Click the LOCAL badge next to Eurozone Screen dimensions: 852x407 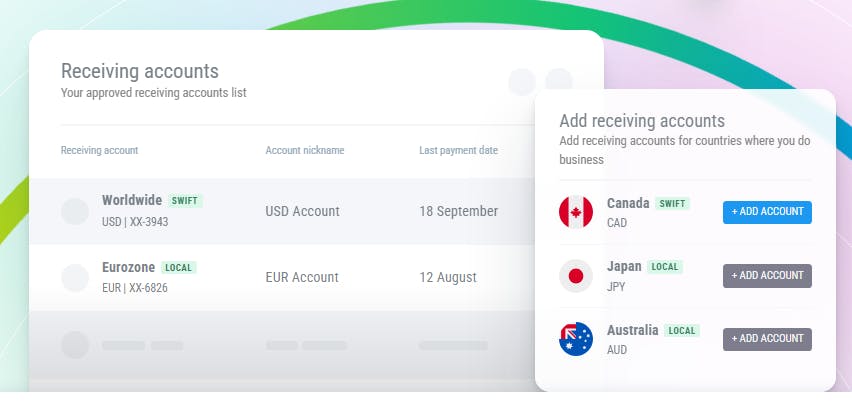coord(180,268)
